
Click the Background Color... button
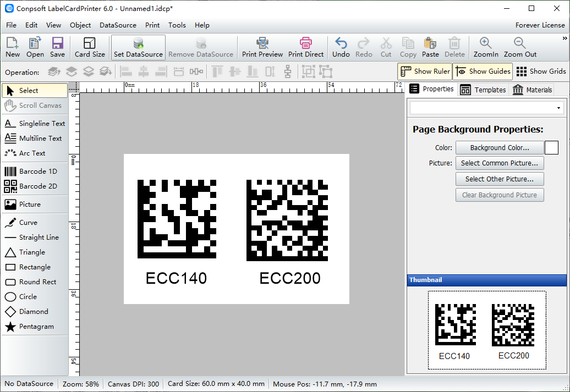pos(500,148)
